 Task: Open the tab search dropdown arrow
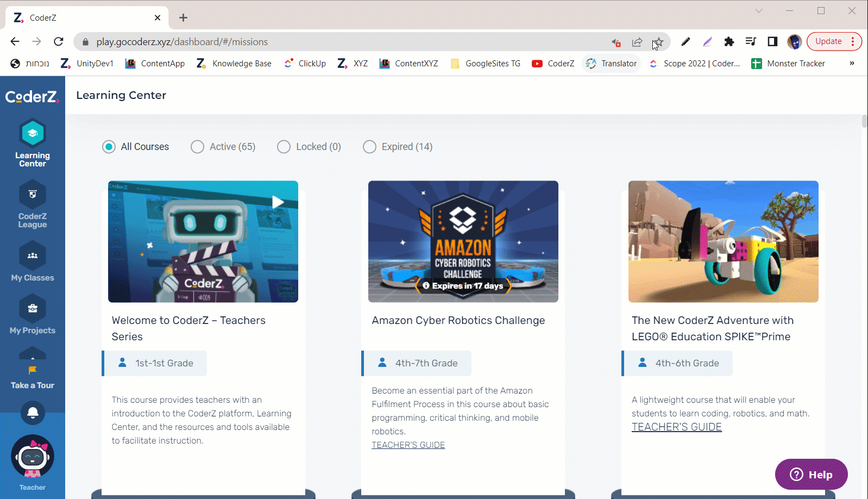pos(759,11)
